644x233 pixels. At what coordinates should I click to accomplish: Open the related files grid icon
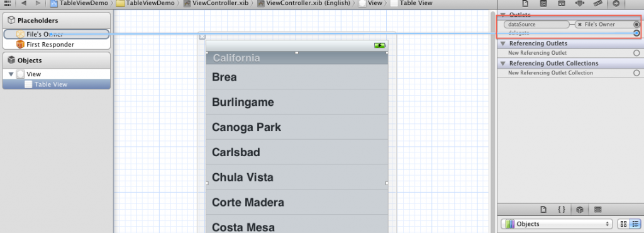tap(8, 3)
